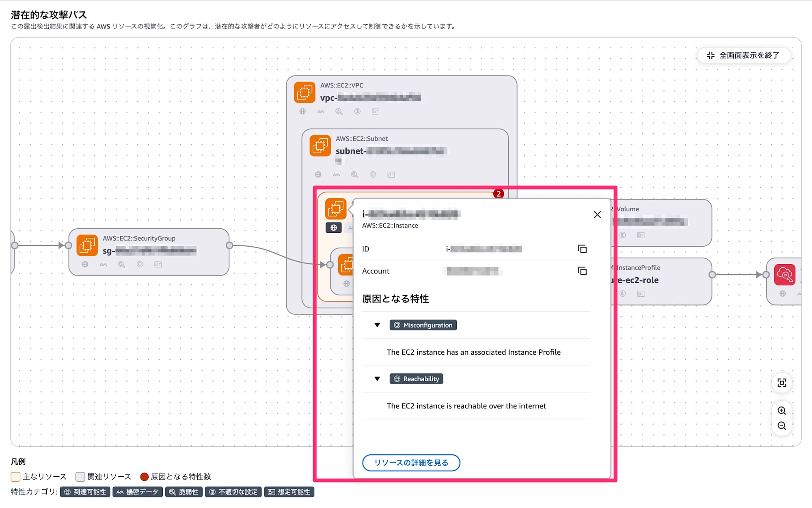Viewport: 812px width, 508px height.
Task: Click the 脆弱性 legend tag
Action: tap(184, 492)
